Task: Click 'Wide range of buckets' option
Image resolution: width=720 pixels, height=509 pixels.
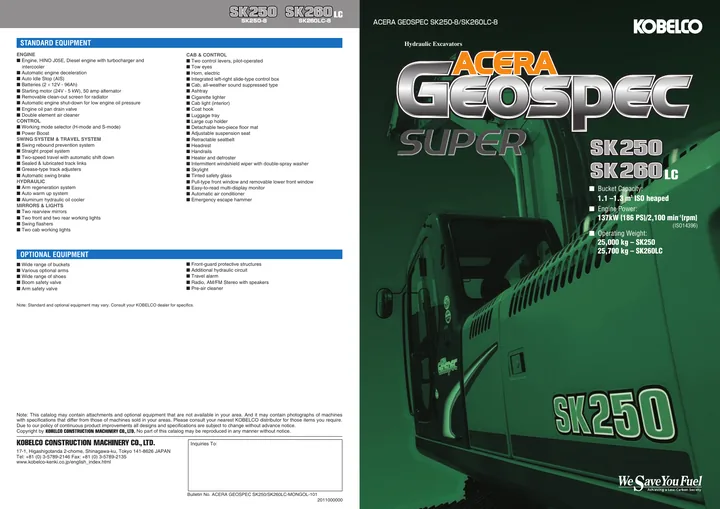Action: point(45,265)
